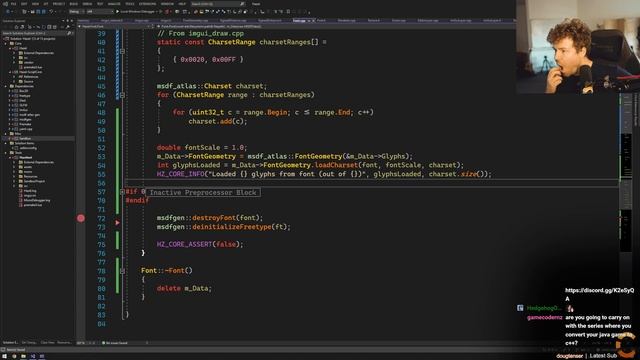The image size is (640, 360).
Task: Open the View menu
Action: pyautogui.click(x=35, y=4)
